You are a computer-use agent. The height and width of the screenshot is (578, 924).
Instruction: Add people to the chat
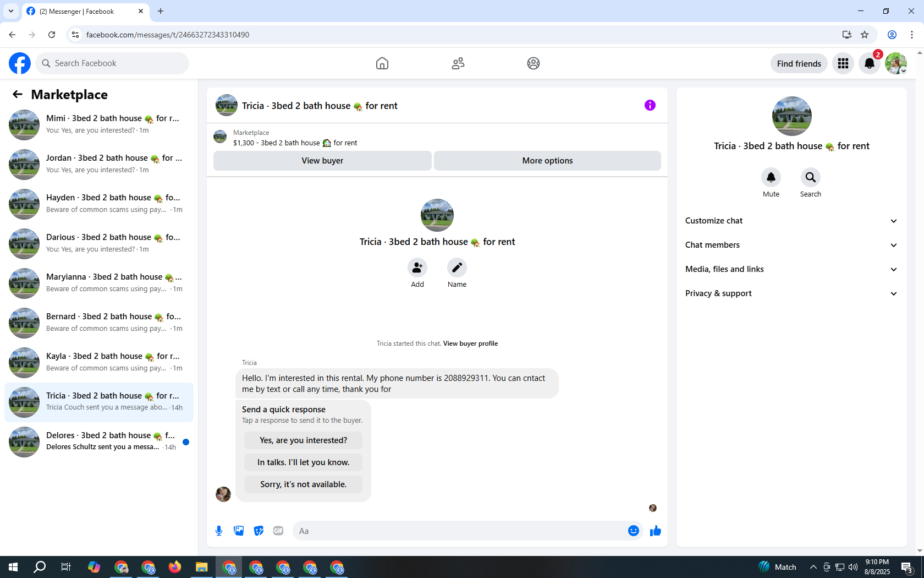click(417, 268)
